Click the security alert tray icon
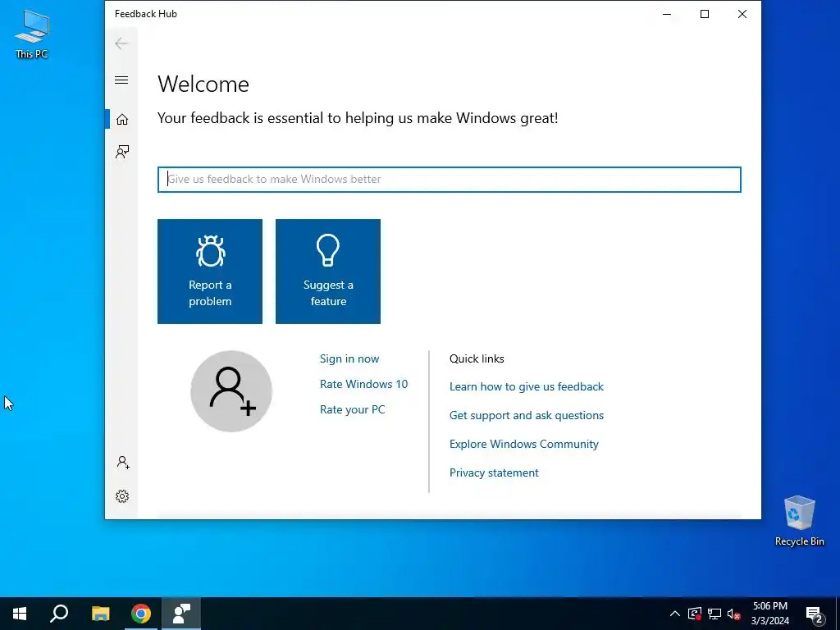The width and height of the screenshot is (840, 630). coord(695,614)
